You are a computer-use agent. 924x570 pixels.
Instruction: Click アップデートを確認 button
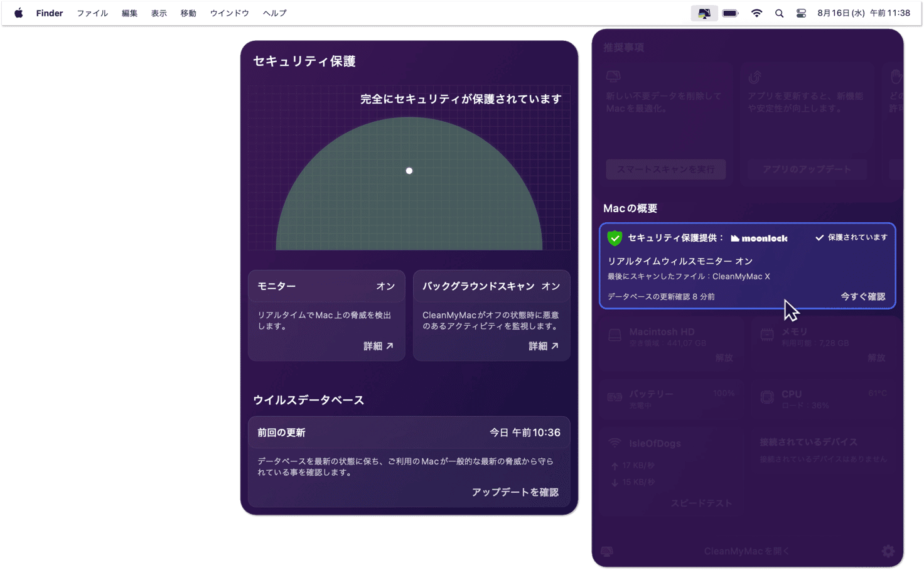point(515,492)
